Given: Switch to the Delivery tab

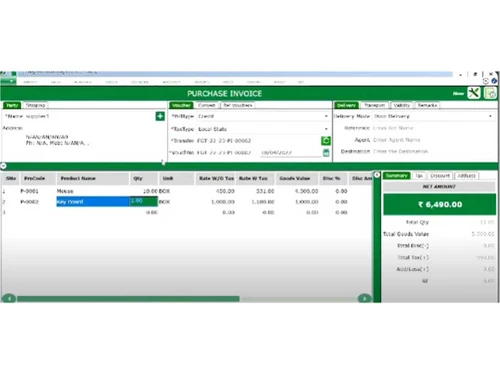Looking at the screenshot, I should click(346, 105).
